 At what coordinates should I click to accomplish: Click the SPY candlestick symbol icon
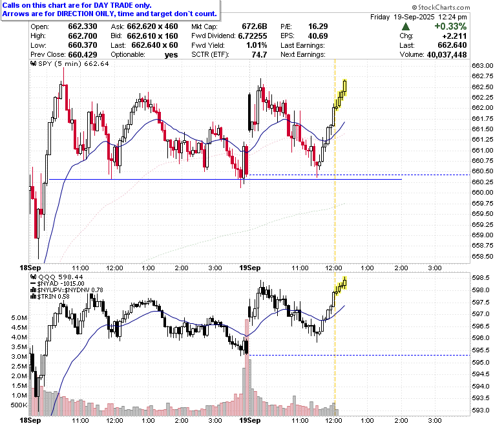pos(34,63)
